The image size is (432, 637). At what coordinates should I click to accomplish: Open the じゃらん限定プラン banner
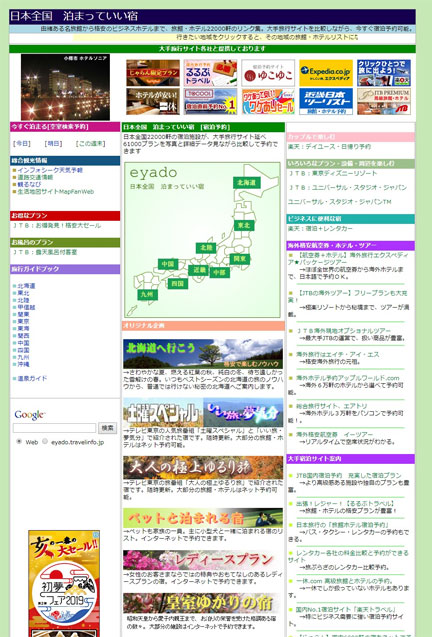coord(153,73)
